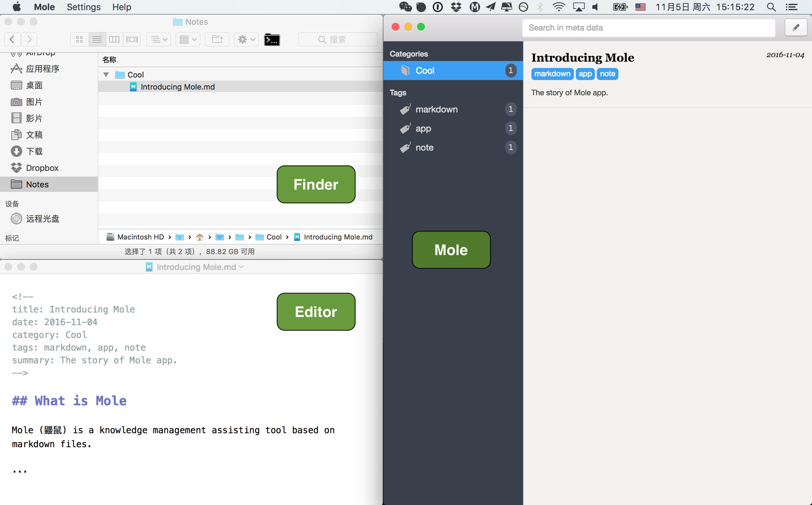Open the Settings menu

(83, 7)
